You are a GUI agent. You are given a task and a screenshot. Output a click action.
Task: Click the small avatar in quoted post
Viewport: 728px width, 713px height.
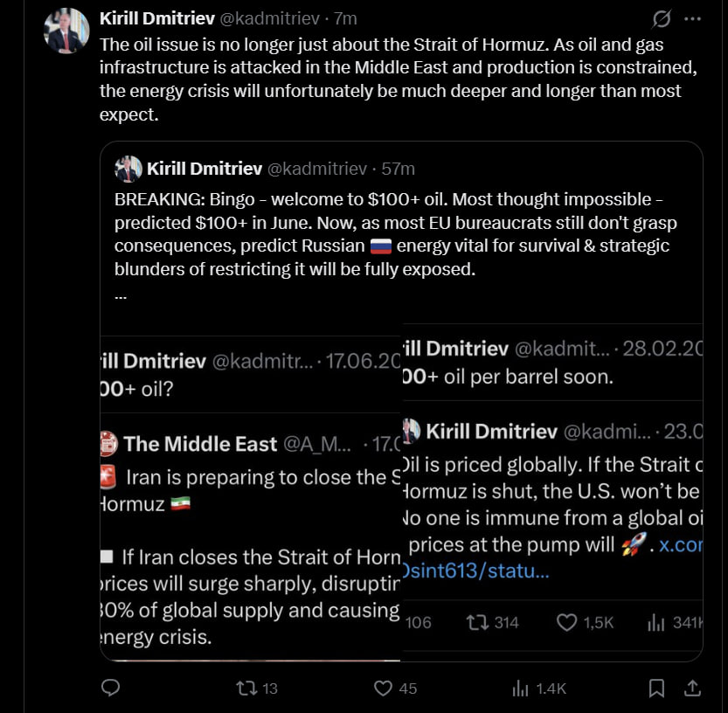tap(128, 169)
